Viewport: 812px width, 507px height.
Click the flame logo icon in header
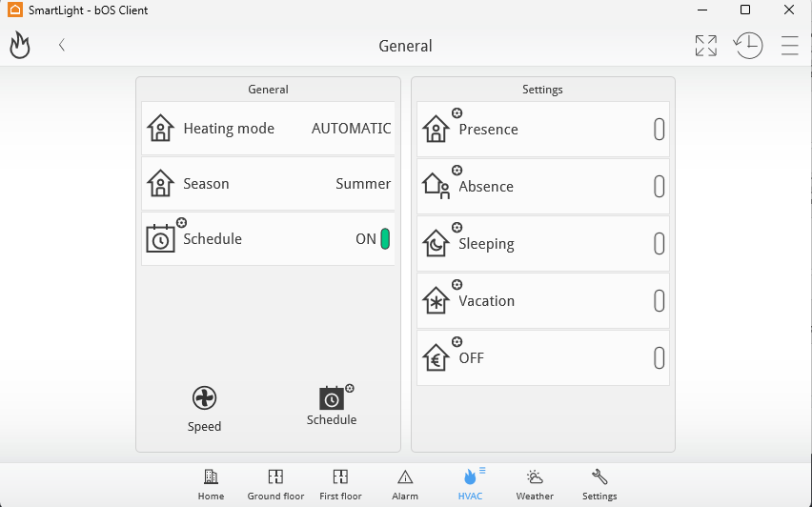(x=20, y=45)
